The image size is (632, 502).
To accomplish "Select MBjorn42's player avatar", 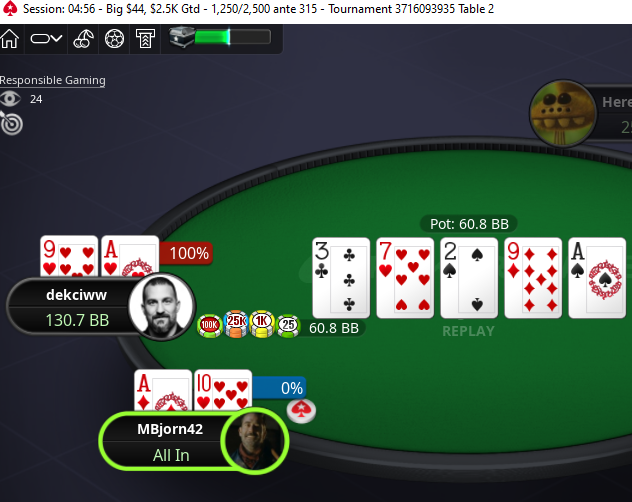I will click(254, 441).
